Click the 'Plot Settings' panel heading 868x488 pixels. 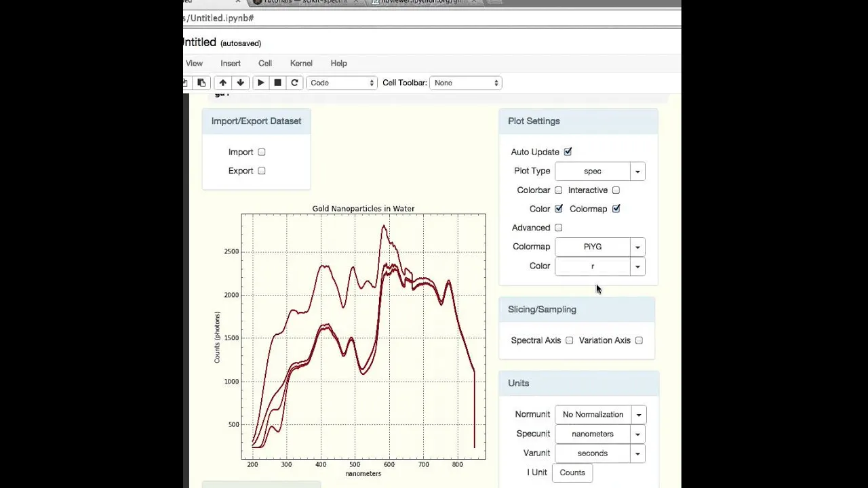point(534,121)
